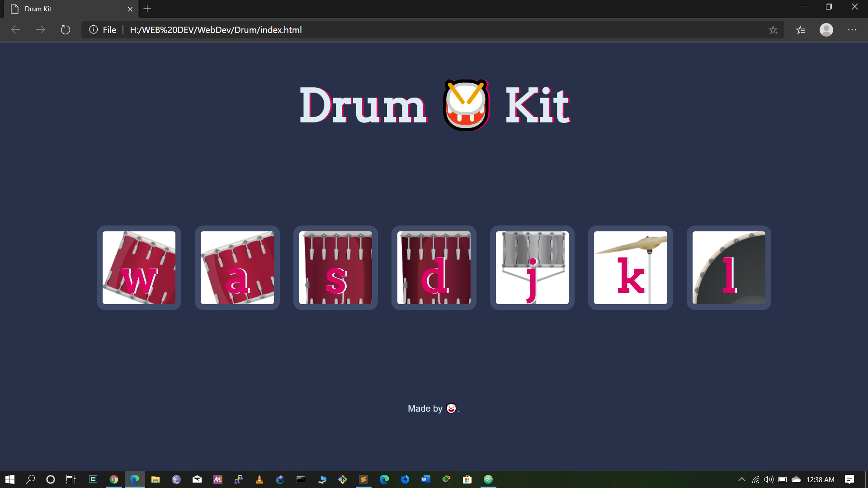868x488 pixels.
Task: Open Google Chrome from the taskbar
Action: click(x=114, y=479)
